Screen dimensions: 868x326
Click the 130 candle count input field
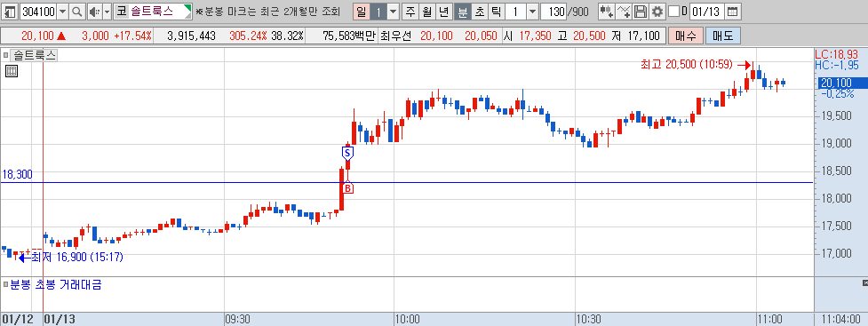click(x=553, y=11)
